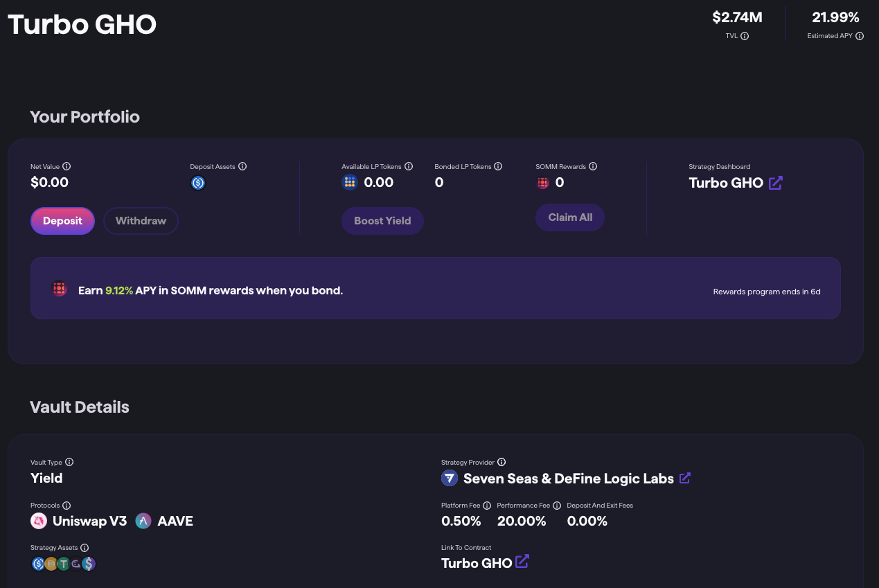
Task: Click the SOMM Rewards info icon
Action: point(593,166)
